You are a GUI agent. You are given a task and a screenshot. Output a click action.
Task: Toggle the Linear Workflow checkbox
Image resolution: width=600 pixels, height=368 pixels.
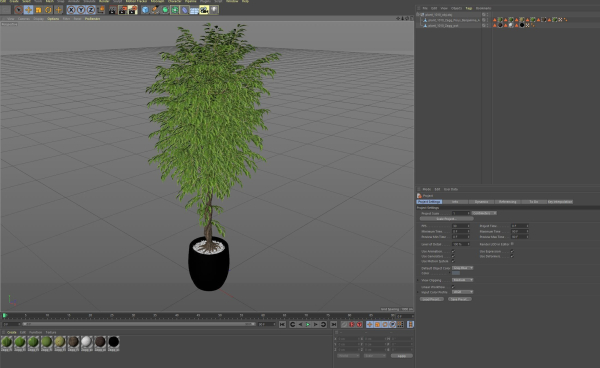(x=453, y=287)
